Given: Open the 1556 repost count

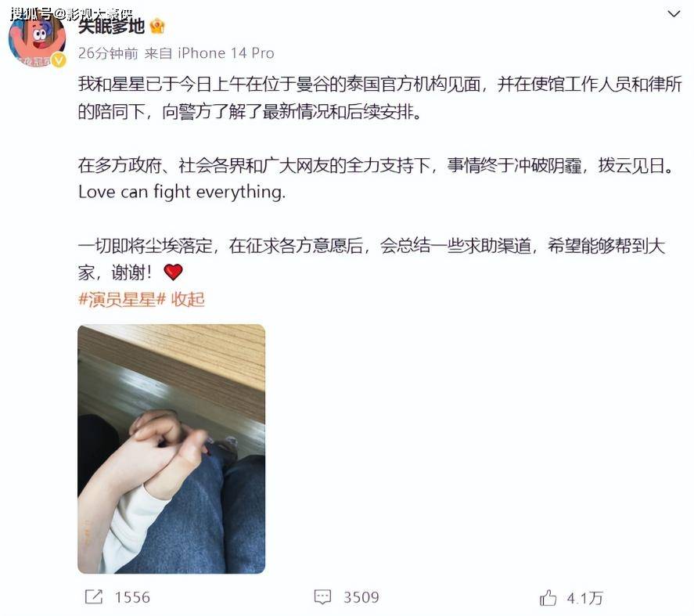Looking at the screenshot, I should pyautogui.click(x=132, y=597).
